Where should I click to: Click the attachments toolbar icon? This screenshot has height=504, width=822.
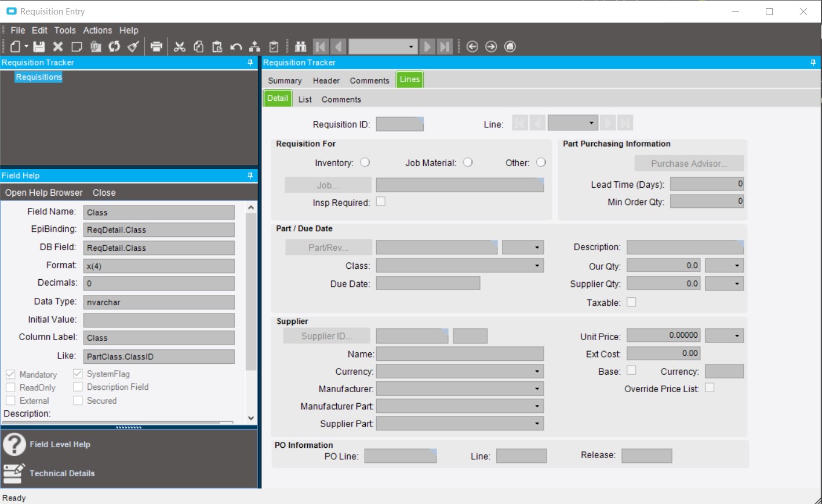[x=96, y=47]
